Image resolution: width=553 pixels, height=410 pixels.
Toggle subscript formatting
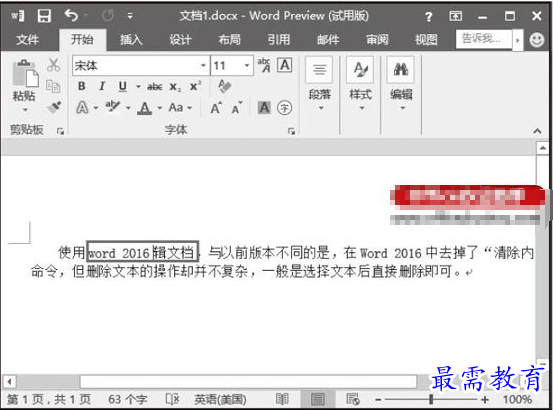(175, 87)
